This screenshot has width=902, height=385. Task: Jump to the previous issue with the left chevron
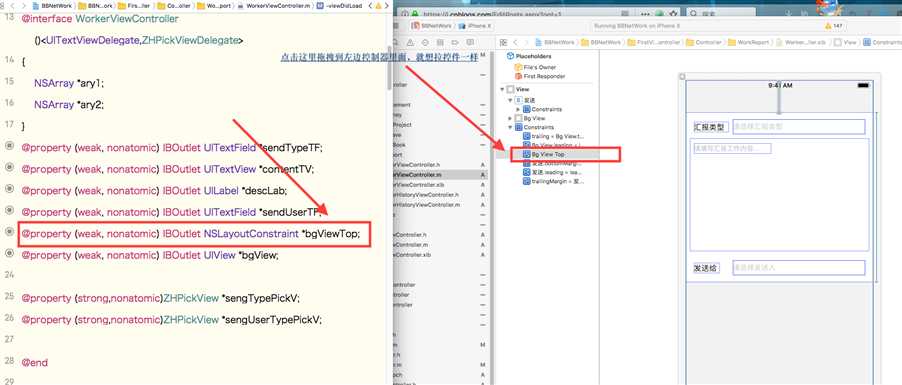(370, 6)
